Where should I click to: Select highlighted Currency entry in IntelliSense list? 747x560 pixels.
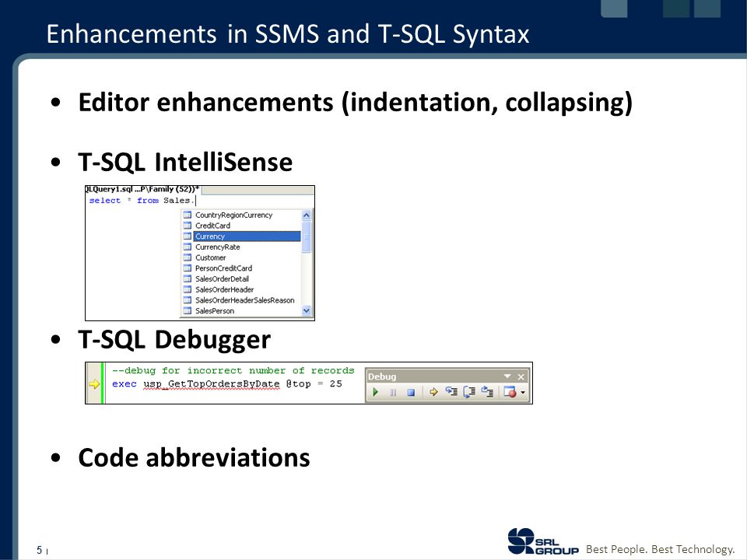[247, 236]
